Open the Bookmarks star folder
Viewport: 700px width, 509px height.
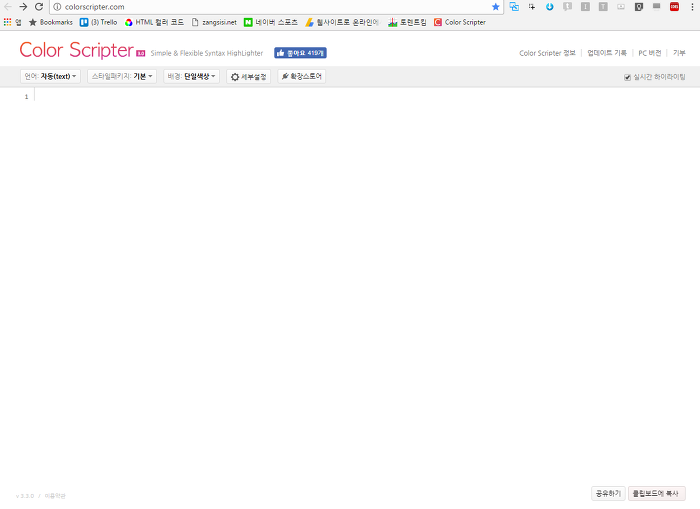coord(50,22)
